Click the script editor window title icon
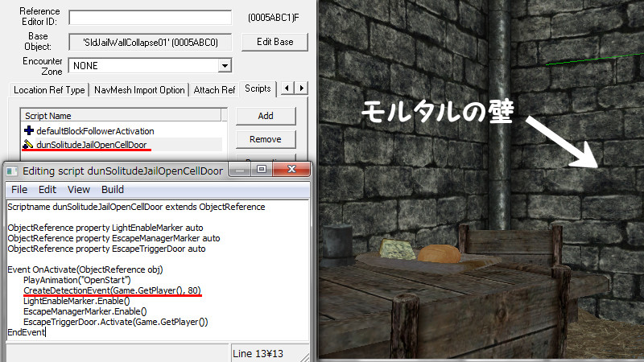The width and height of the screenshot is (644, 362). [x=12, y=171]
